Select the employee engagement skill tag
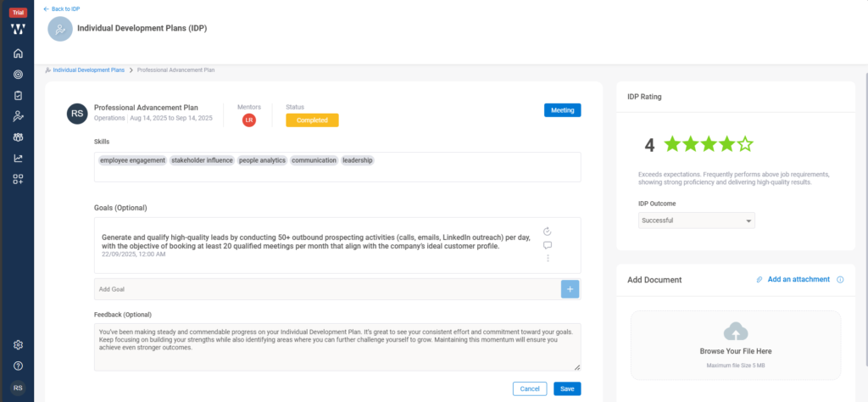Screen dimensions: 868x402 (132, 160)
